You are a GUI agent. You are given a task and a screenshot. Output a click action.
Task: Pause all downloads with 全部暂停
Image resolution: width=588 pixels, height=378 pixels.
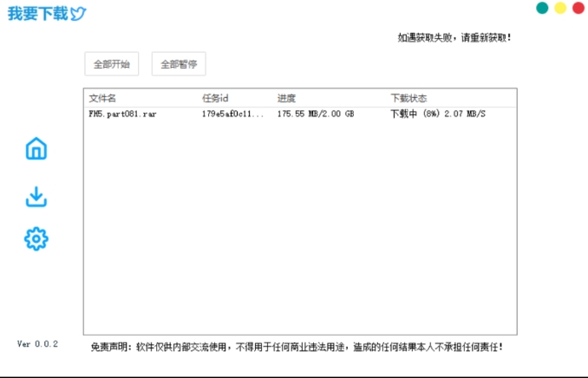(x=179, y=64)
